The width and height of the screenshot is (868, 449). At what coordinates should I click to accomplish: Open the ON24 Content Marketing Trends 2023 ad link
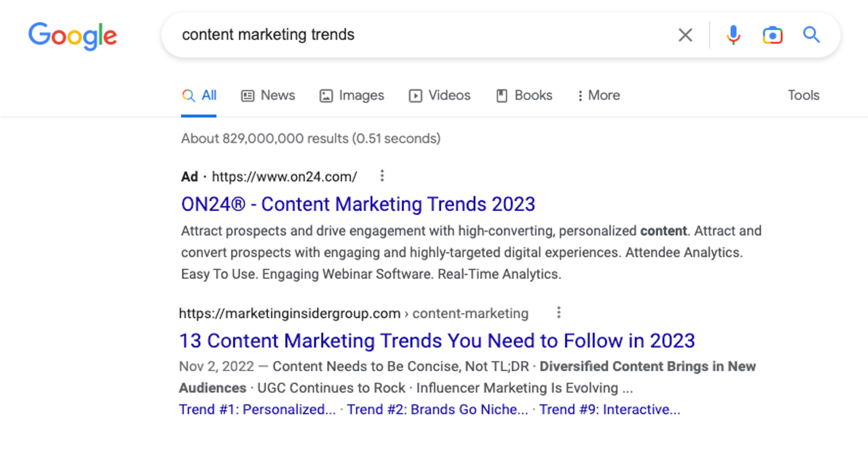point(358,204)
